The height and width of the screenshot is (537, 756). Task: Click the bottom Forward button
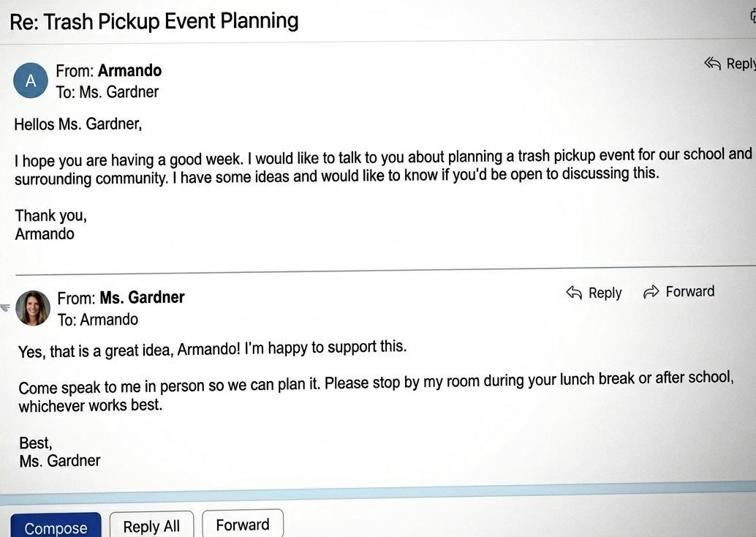click(242, 525)
